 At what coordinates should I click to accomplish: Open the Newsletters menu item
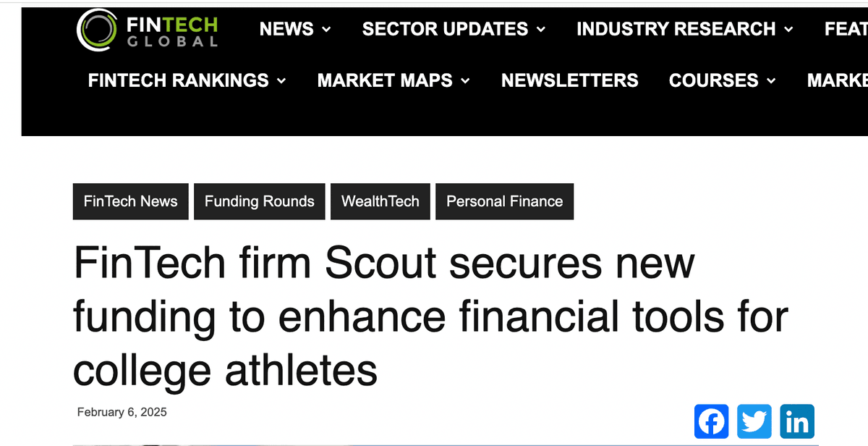[569, 80]
